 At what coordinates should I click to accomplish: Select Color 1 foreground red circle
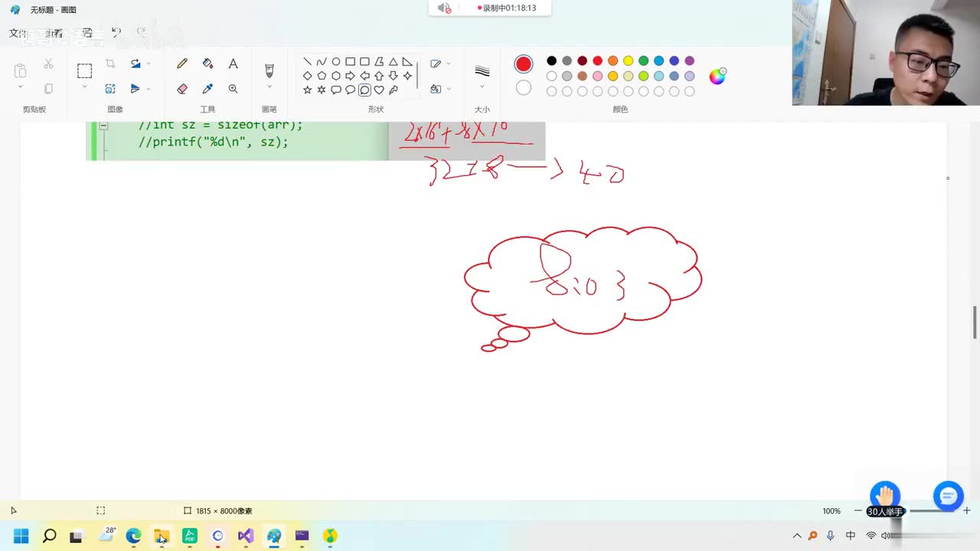[524, 64]
